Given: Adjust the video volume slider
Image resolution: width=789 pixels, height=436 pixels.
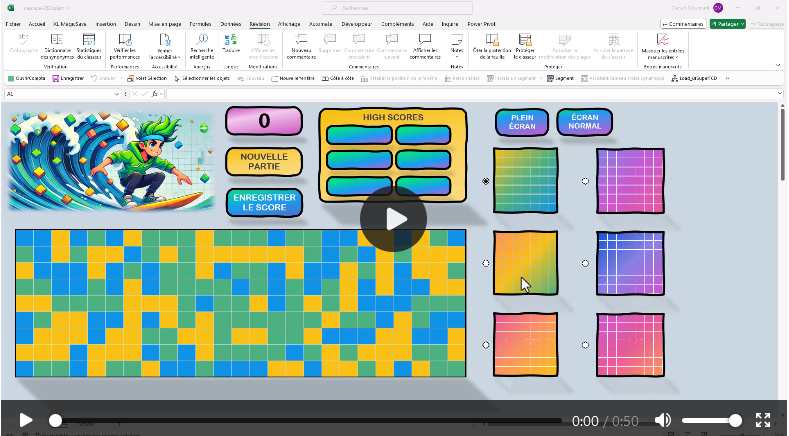Looking at the screenshot, I should [709, 420].
